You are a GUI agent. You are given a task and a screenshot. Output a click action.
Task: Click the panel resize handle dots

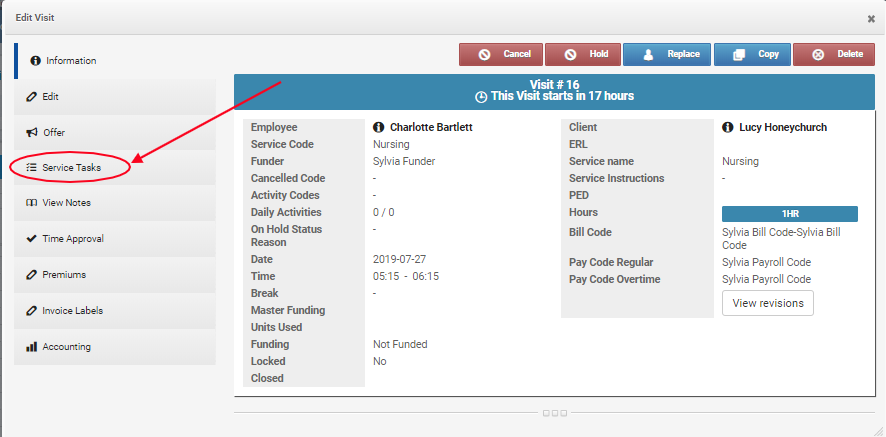(554, 413)
